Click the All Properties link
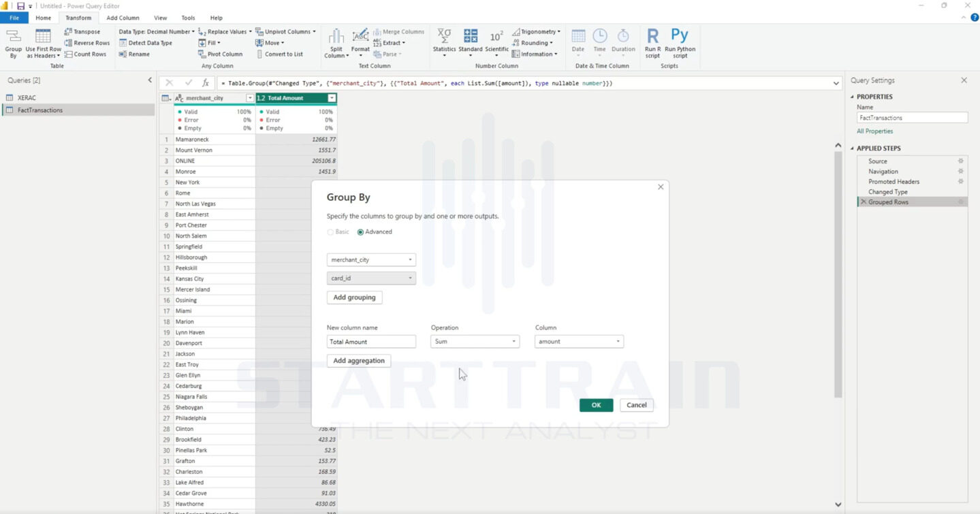 pyautogui.click(x=874, y=131)
